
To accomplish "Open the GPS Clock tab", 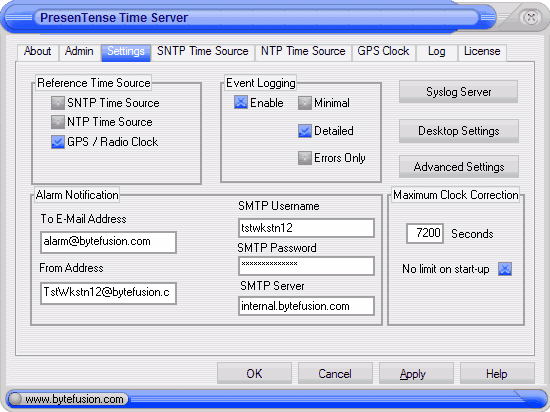I will pyautogui.click(x=383, y=52).
